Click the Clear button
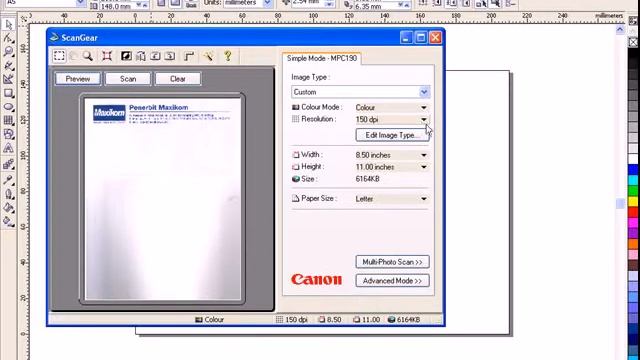 pos(178,79)
